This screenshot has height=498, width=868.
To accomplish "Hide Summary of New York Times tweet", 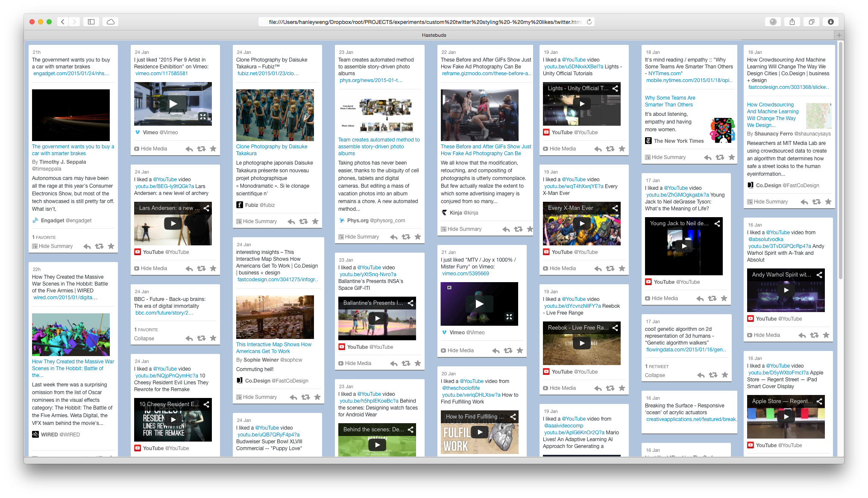I will click(666, 157).
